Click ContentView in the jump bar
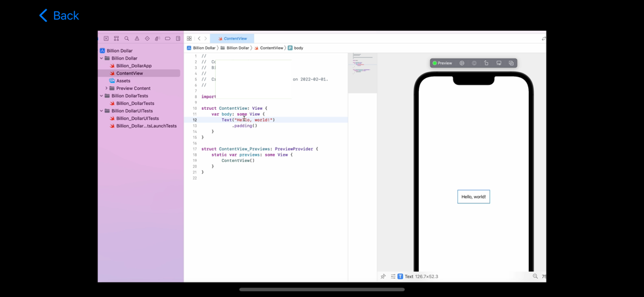The width and height of the screenshot is (644, 297). 269,48
